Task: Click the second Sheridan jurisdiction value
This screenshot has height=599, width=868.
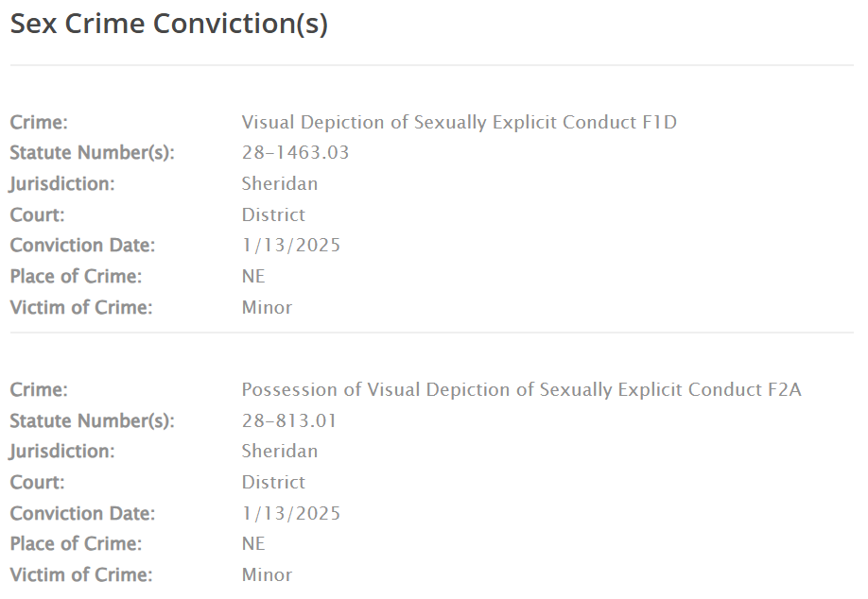Action: 280,452
